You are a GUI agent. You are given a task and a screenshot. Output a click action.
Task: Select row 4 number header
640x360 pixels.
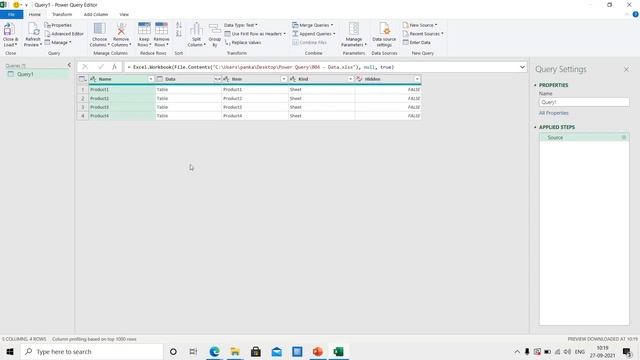83,116
